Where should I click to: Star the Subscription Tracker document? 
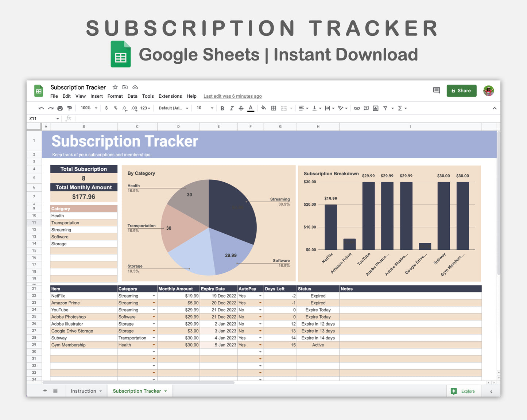(115, 87)
